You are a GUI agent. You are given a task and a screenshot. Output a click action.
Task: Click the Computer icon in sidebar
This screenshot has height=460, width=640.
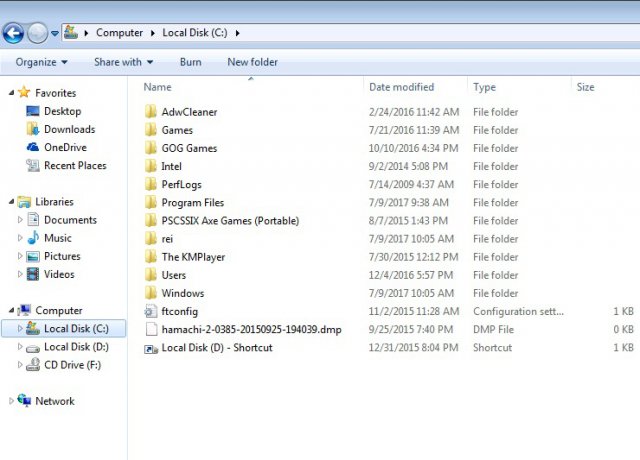[x=24, y=310]
